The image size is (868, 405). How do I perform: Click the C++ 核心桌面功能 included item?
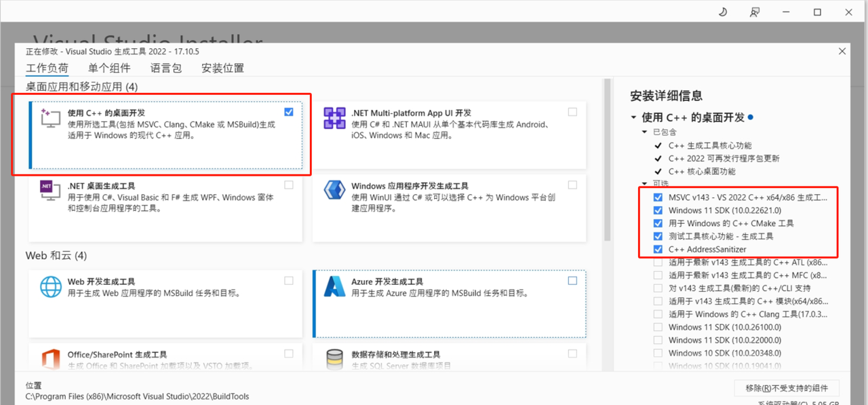702,172
